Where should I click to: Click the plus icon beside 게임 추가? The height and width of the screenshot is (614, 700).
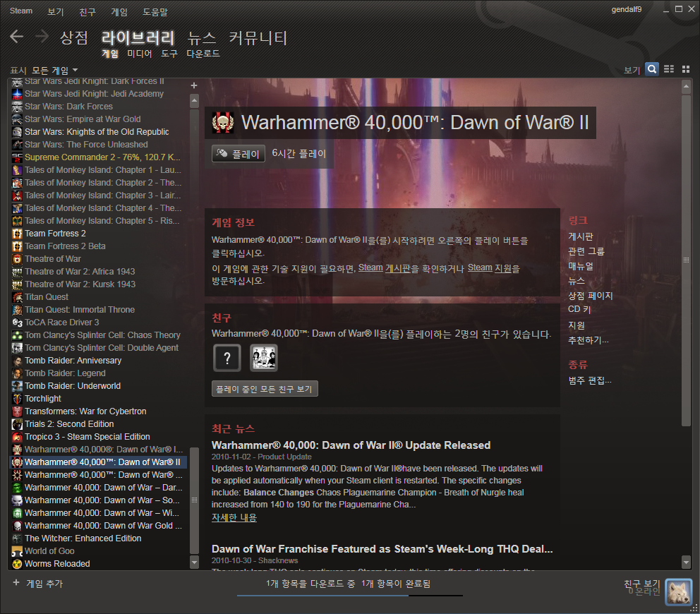16,583
